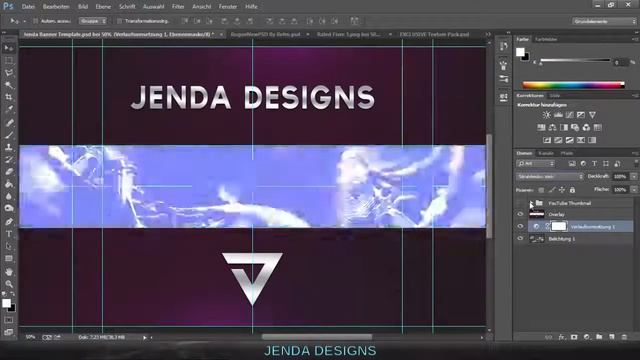The image size is (640, 360).
Task: Select the Magic Wand tool
Action: click(x=9, y=85)
